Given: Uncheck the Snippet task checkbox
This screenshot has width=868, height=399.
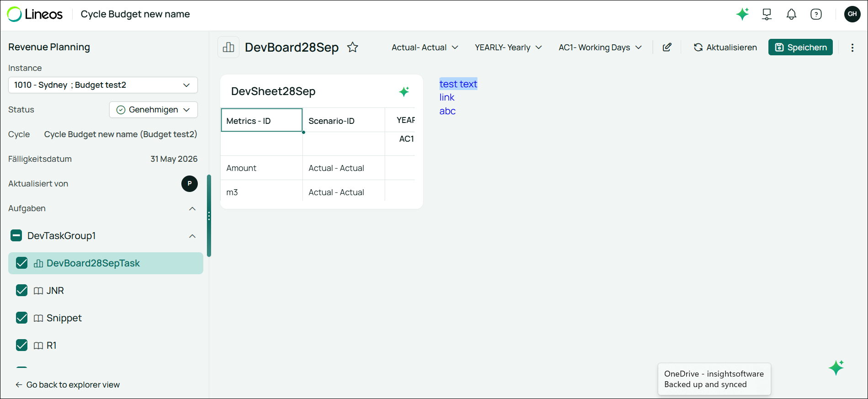Looking at the screenshot, I should [x=22, y=318].
